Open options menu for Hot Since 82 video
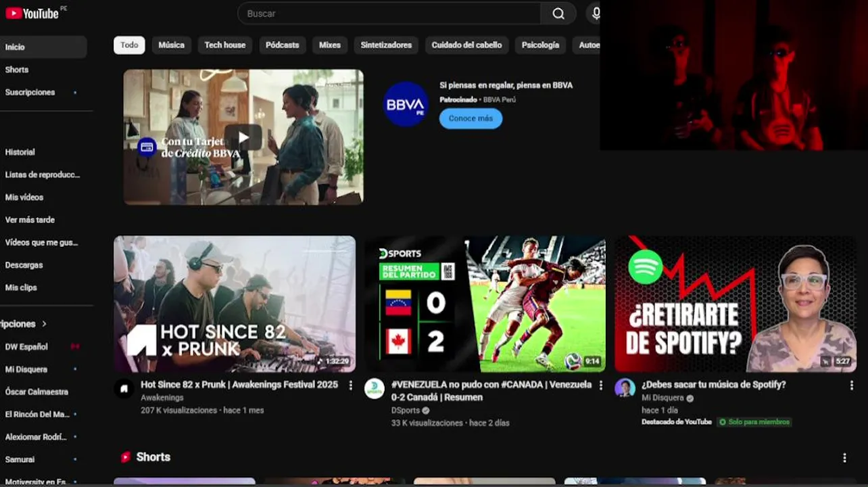This screenshot has width=868, height=487. [x=350, y=385]
